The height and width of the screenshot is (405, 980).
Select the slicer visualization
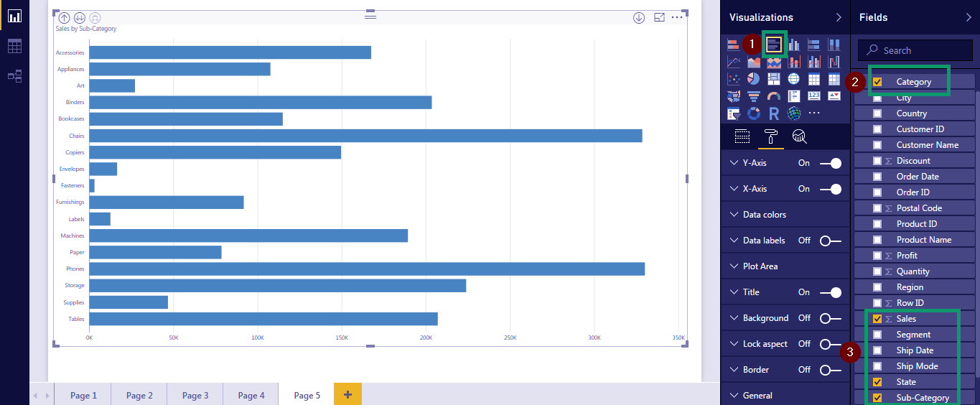(x=734, y=113)
